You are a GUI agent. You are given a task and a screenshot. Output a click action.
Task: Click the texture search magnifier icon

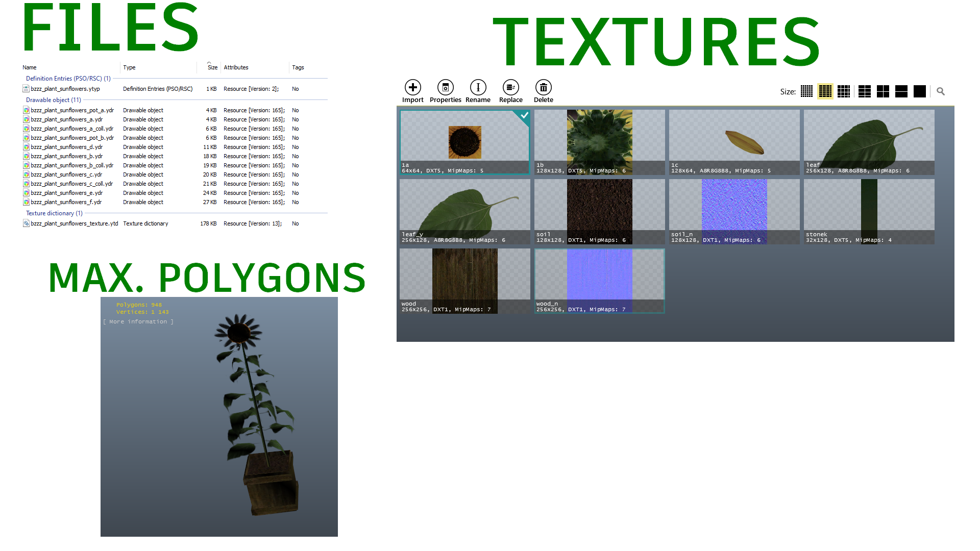[940, 91]
